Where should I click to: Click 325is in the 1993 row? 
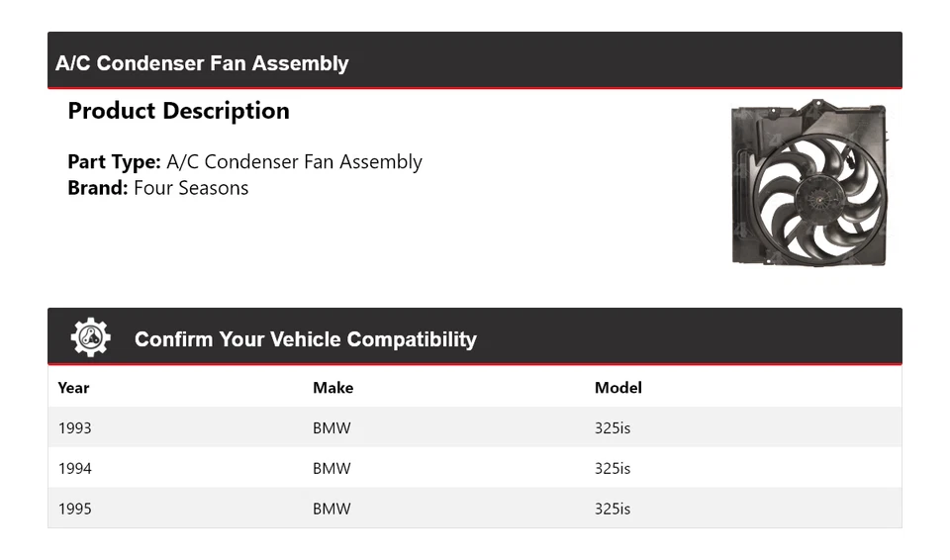(612, 428)
